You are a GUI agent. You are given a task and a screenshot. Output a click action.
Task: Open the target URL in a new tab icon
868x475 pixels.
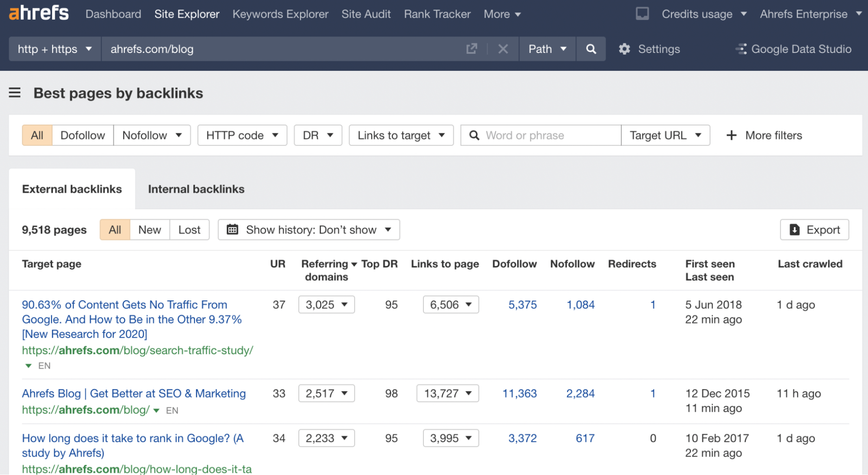coord(472,49)
